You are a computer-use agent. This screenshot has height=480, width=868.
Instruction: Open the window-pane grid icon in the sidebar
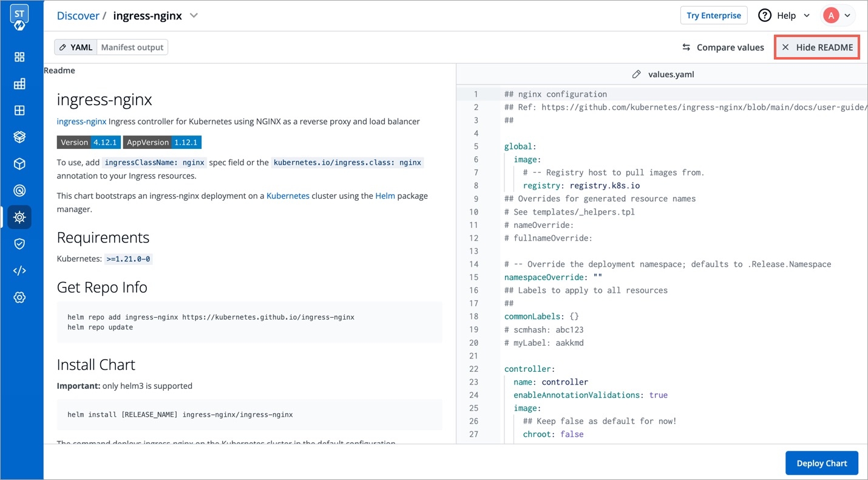click(x=19, y=111)
